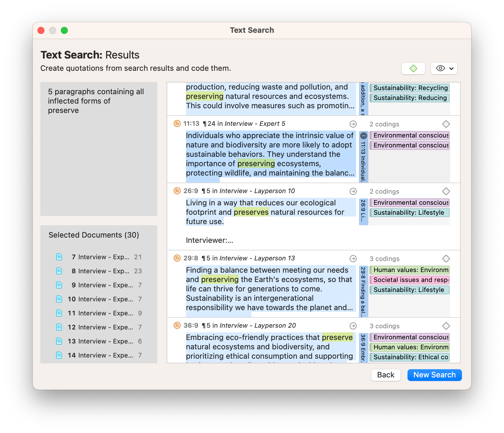Click the orange quotation icon for 29:8
504x433 pixels.
[177, 258]
